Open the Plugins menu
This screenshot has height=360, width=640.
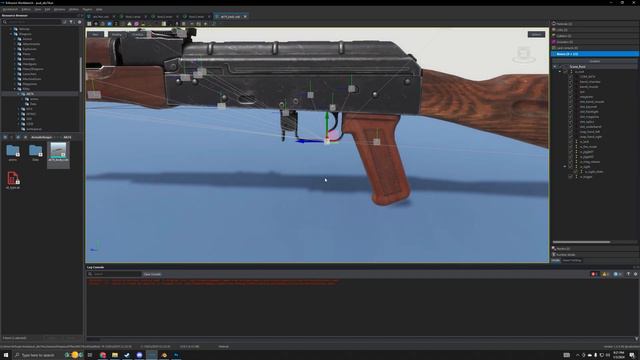pyautogui.click(x=87, y=9)
